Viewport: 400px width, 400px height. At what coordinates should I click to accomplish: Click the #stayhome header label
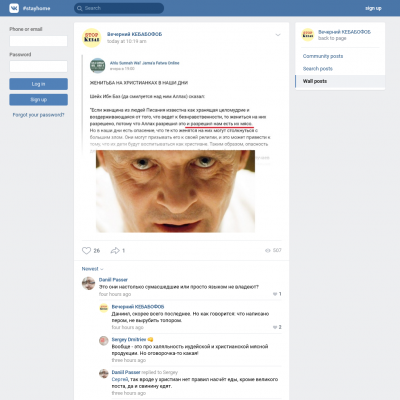[37, 8]
